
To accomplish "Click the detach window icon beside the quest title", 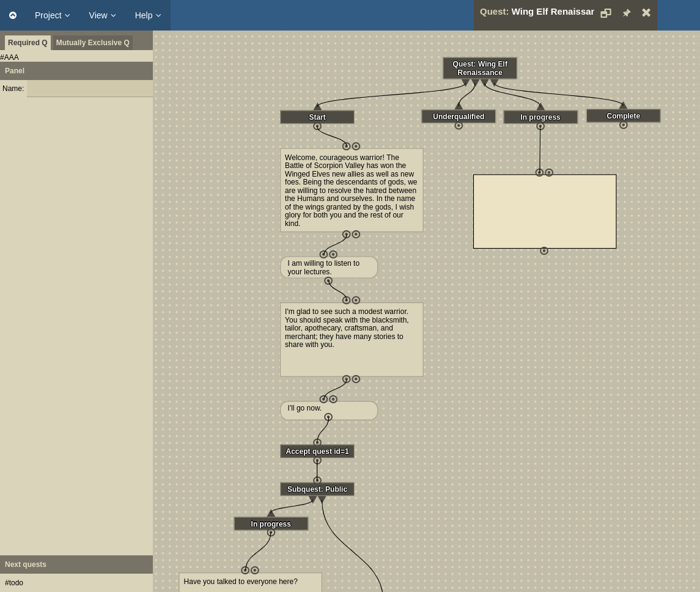I will click(x=605, y=13).
